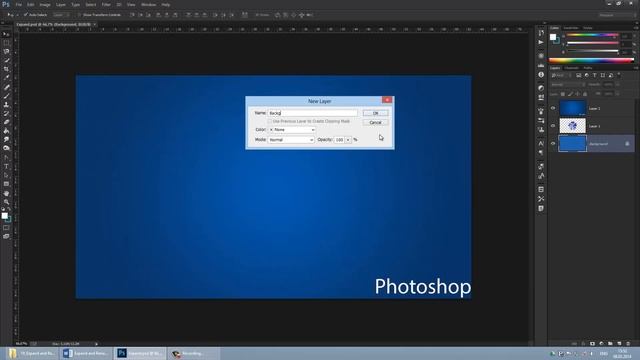Open the Auto-Select Group dropdown

[61, 15]
